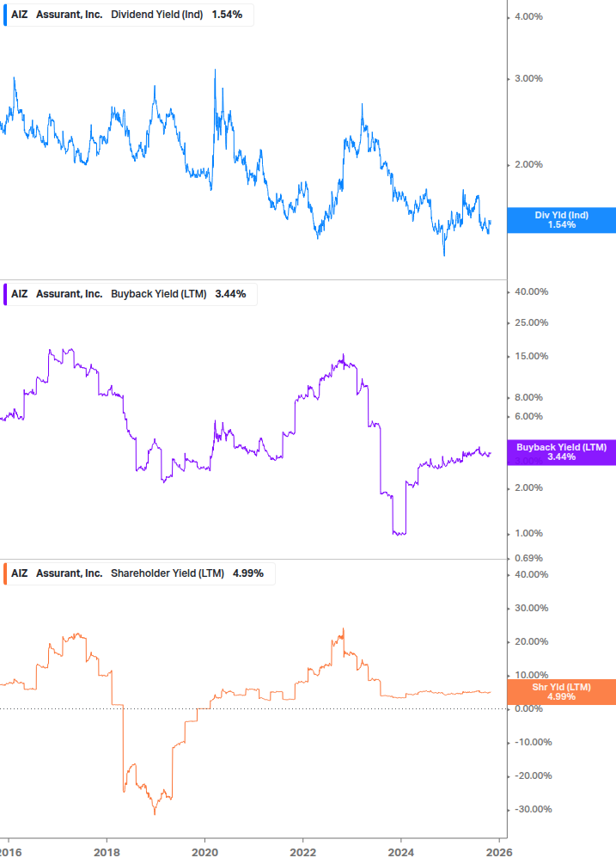Click the AIZ ticker in the Buyback Yield legend
The width and height of the screenshot is (616, 864).
[19, 294]
